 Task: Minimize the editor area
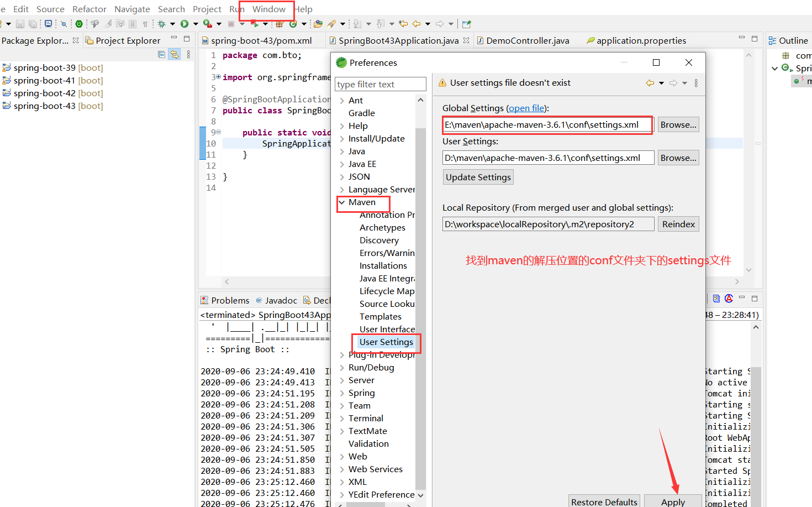point(742,38)
